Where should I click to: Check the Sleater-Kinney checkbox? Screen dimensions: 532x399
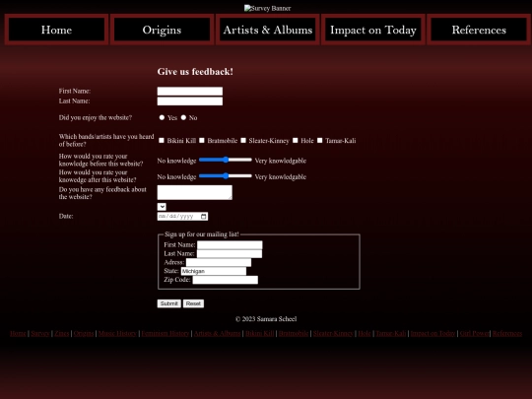(243, 141)
